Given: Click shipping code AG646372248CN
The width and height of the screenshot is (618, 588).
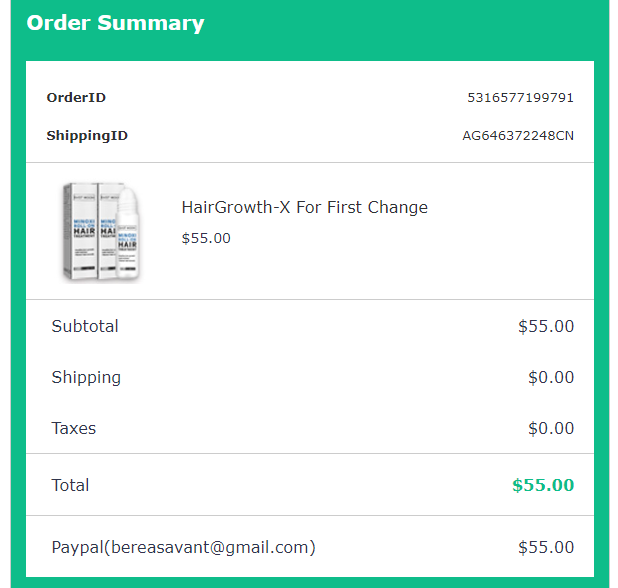Looking at the screenshot, I should pos(517,136).
